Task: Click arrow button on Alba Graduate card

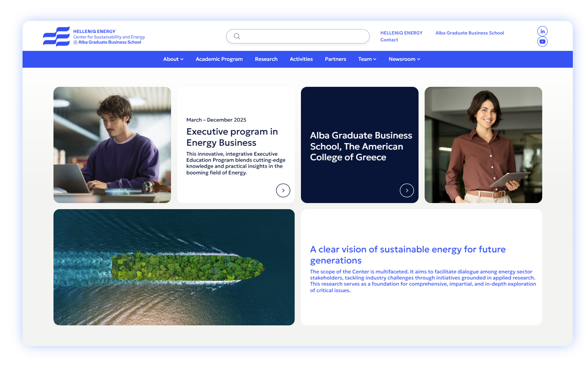Action: point(407,190)
